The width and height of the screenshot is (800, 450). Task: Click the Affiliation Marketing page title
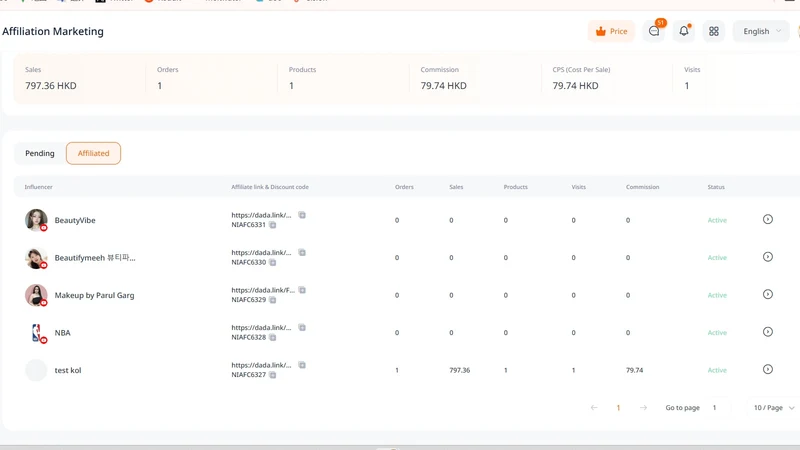(53, 31)
